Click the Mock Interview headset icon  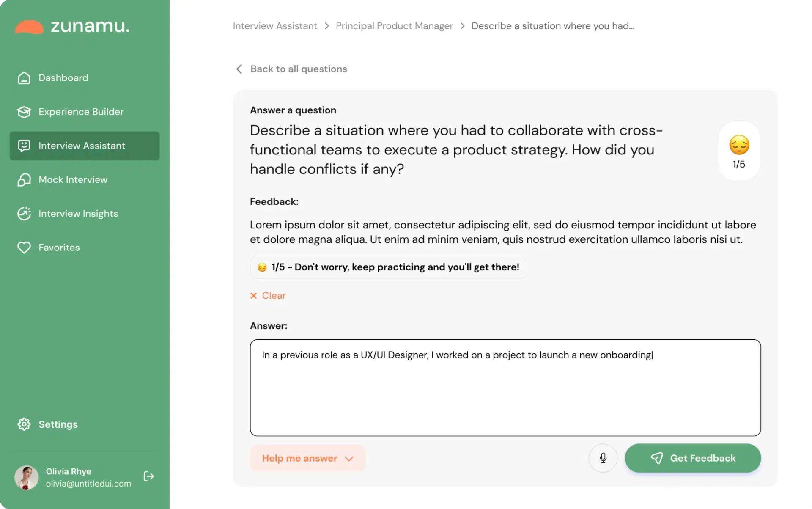pyautogui.click(x=24, y=180)
